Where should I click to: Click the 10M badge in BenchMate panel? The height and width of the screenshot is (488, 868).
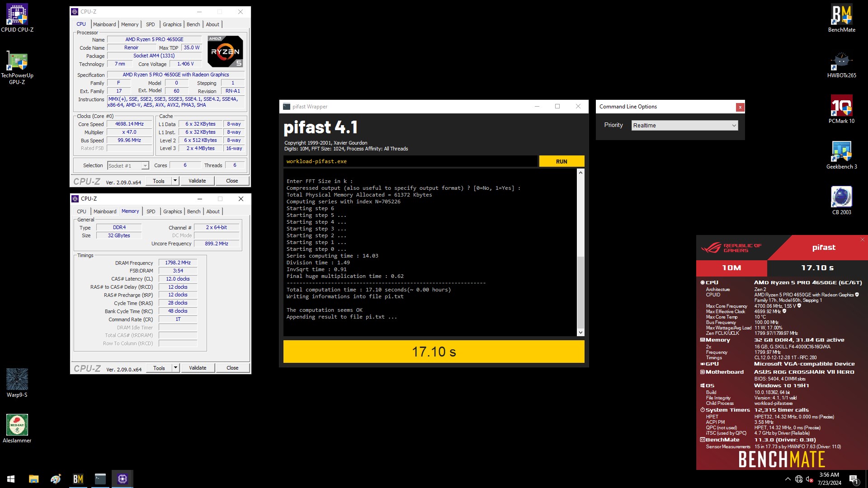[x=731, y=268]
